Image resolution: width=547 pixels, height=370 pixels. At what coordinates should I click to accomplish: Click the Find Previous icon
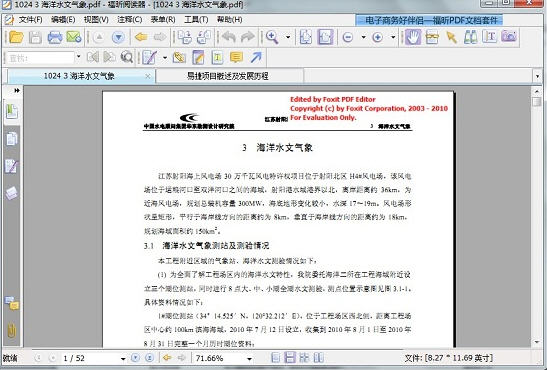[93, 57]
